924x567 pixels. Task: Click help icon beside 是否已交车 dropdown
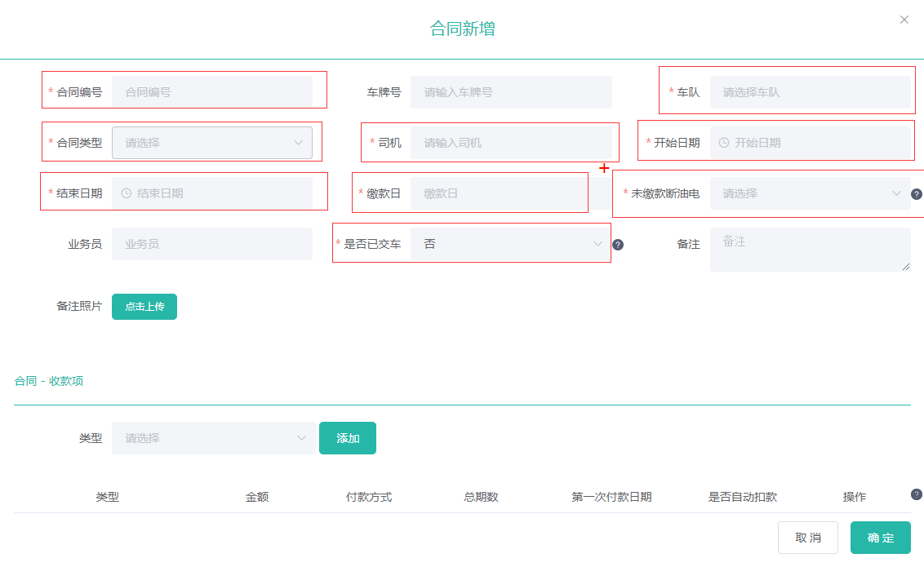617,245
